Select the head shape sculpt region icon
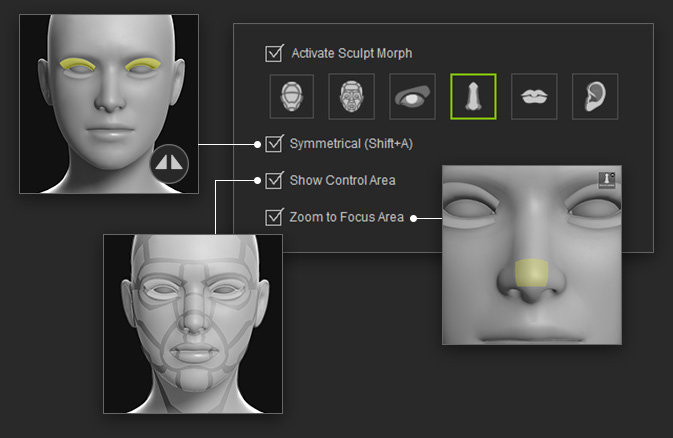Viewport: 673px width, 438px height. click(x=291, y=96)
